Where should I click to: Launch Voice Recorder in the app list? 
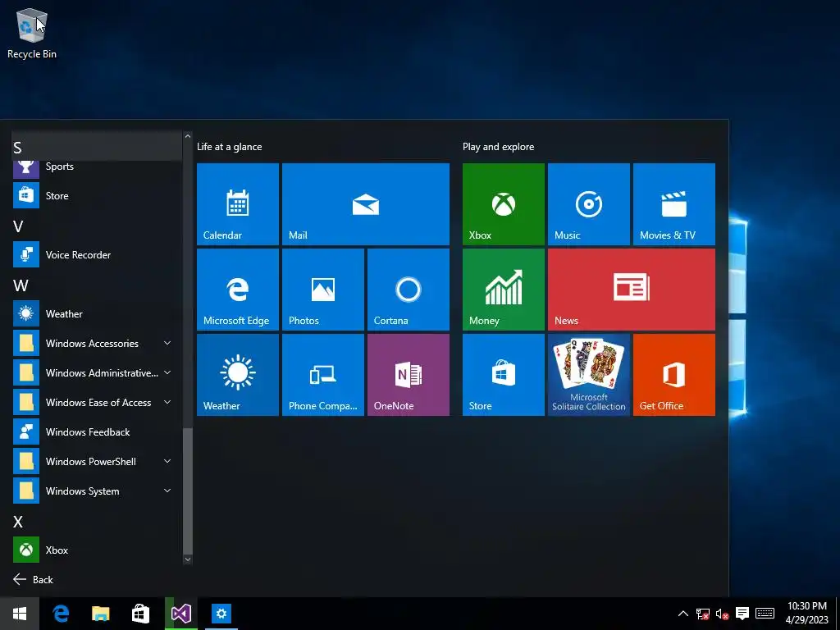click(x=97, y=255)
